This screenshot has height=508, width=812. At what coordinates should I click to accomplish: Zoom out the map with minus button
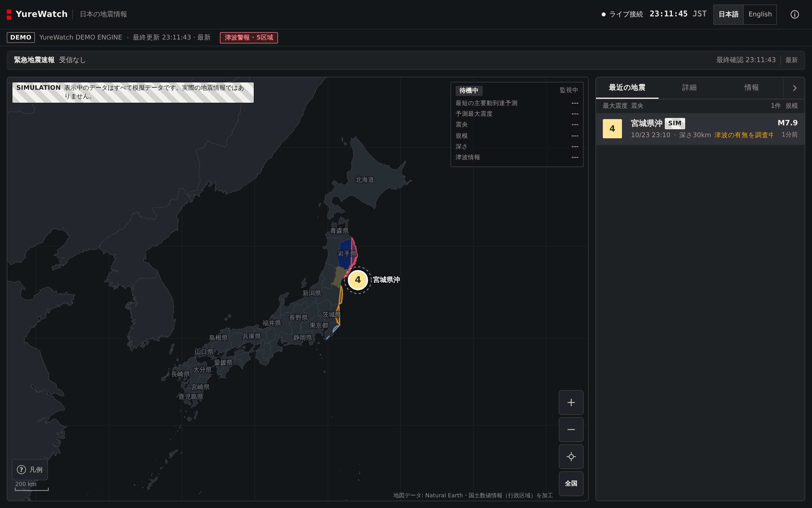[x=571, y=429]
